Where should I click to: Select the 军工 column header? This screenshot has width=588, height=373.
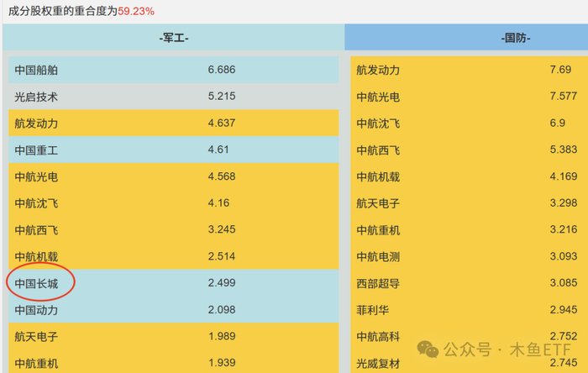(x=174, y=39)
